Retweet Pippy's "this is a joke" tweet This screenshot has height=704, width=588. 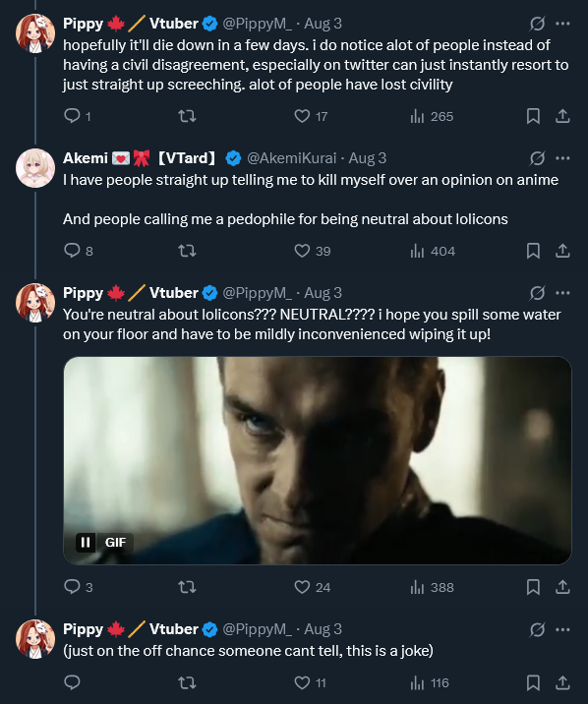tap(187, 682)
